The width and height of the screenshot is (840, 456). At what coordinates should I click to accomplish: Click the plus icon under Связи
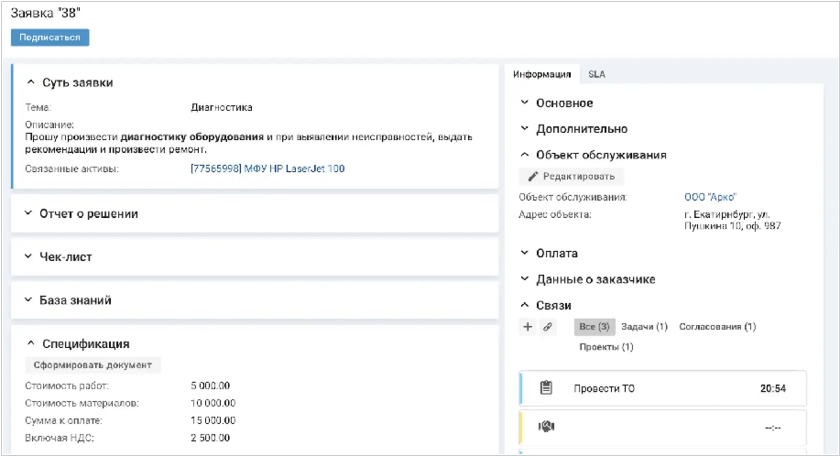(528, 327)
